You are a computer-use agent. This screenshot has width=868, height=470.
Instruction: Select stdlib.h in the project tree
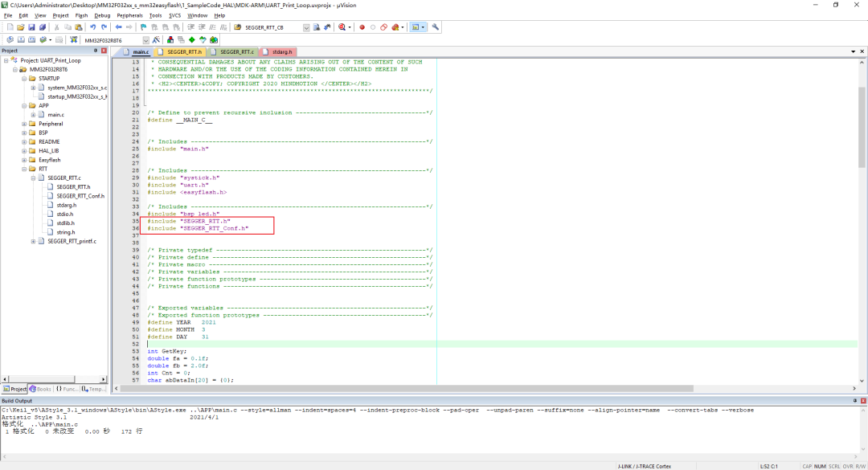65,223
